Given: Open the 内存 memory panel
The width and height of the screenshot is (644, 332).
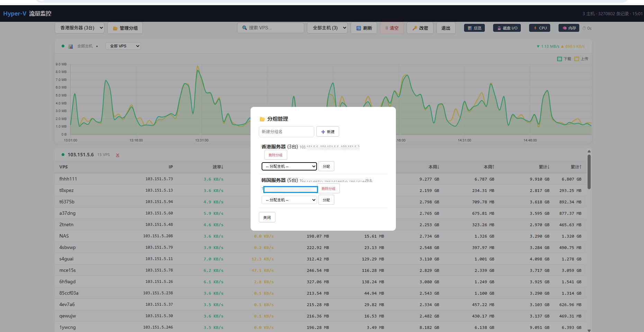Looking at the screenshot, I should 569,28.
